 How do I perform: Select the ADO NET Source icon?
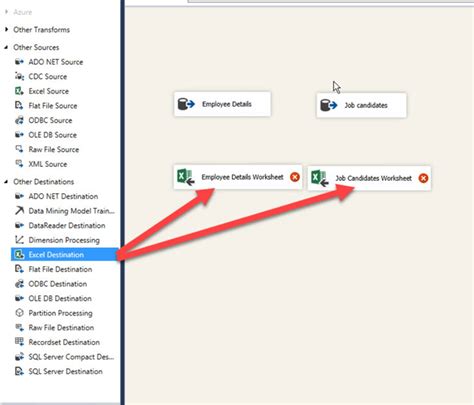point(19,62)
